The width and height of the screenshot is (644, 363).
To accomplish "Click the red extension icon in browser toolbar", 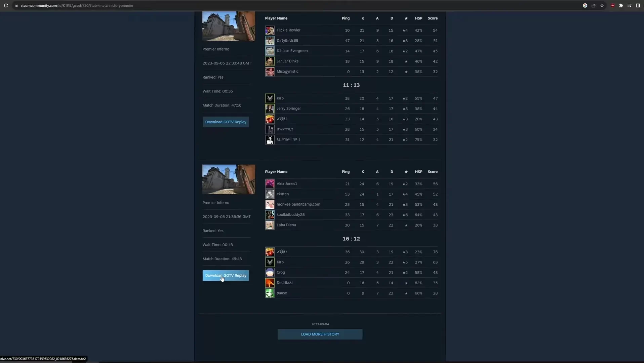I will (612, 5).
